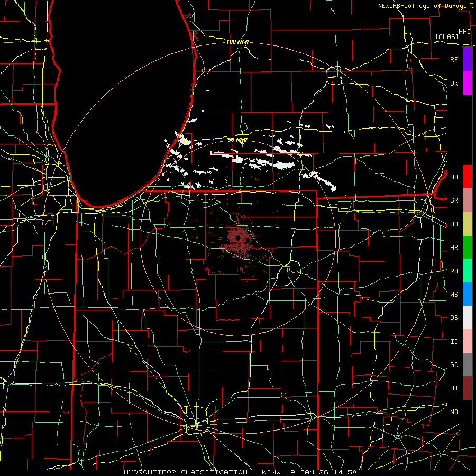Click the HA legend label
Image resolution: width=476 pixels, height=476 pixels.
tap(454, 177)
